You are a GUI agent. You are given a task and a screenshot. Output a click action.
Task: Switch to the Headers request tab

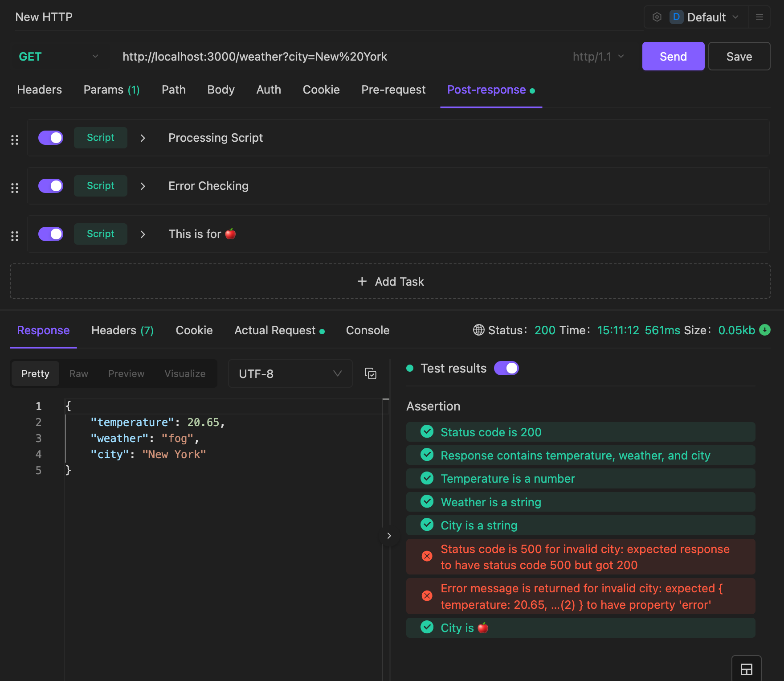tap(40, 90)
